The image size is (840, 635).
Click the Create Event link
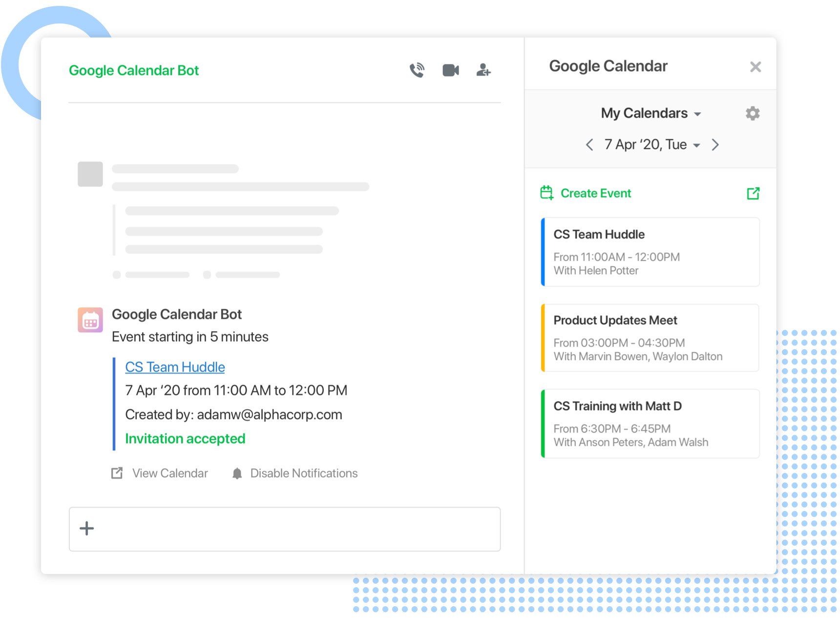point(596,193)
